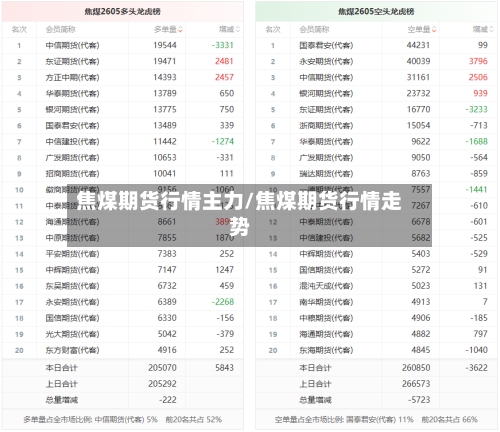Click previous-day long total 205292
500x432 pixels.
[162, 384]
